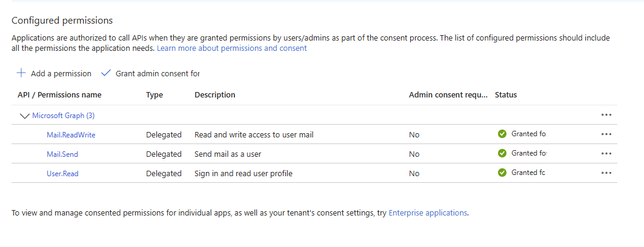Click the Microsoft Graph (3) API link

coord(63,115)
